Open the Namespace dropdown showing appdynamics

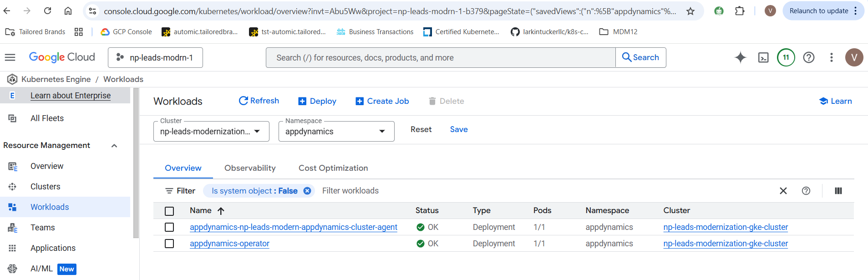(x=336, y=131)
